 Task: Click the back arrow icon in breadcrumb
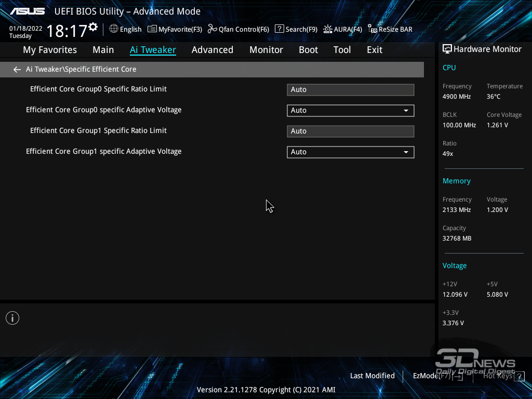point(17,70)
